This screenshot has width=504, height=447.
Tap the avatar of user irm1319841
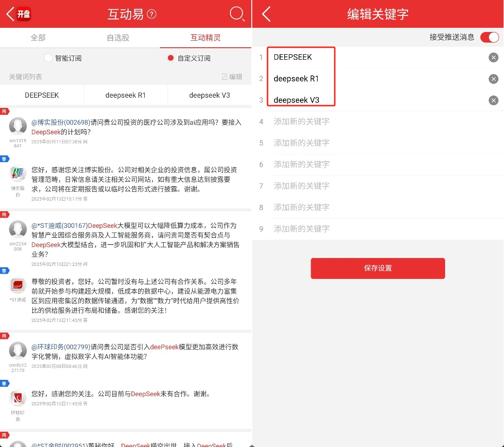click(x=18, y=126)
